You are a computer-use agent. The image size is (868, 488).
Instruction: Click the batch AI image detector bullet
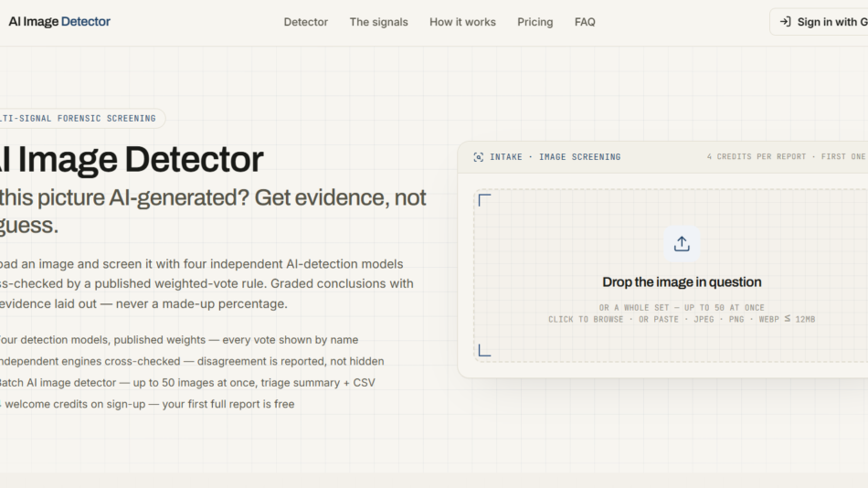pyautogui.click(x=187, y=383)
